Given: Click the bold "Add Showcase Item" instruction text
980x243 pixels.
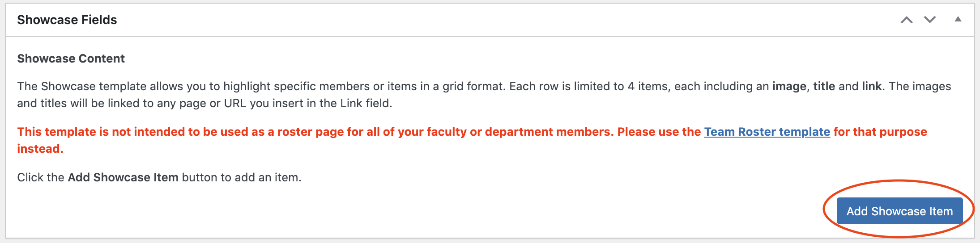Looking at the screenshot, I should [123, 177].
